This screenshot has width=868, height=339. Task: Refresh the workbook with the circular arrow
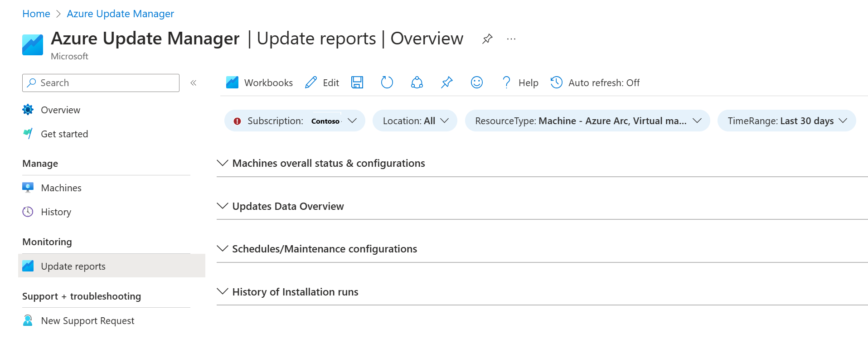click(x=387, y=82)
